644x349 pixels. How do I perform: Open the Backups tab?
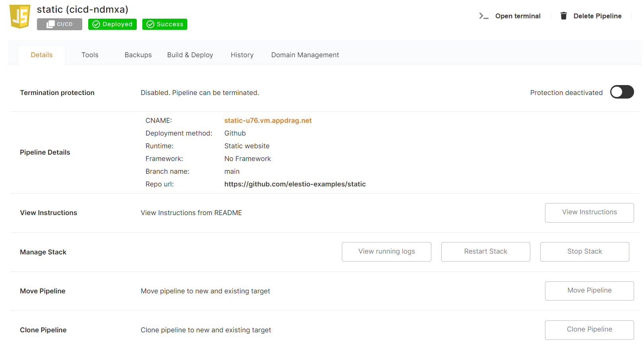(138, 55)
